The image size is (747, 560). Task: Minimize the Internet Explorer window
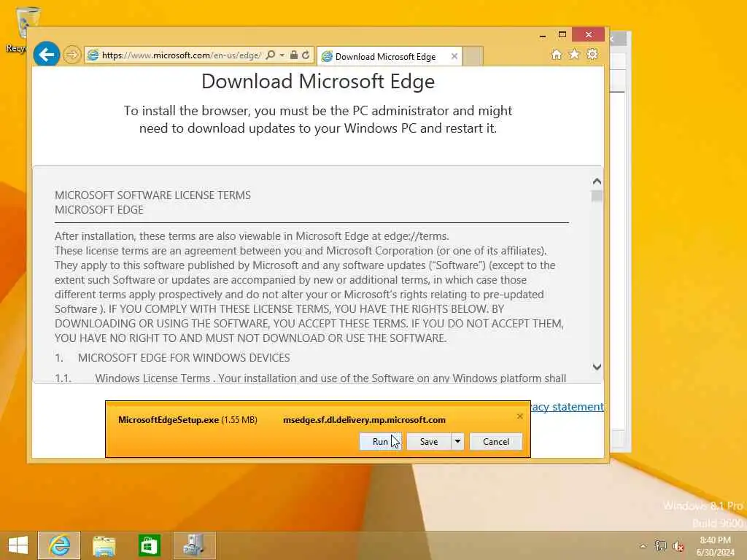point(543,35)
